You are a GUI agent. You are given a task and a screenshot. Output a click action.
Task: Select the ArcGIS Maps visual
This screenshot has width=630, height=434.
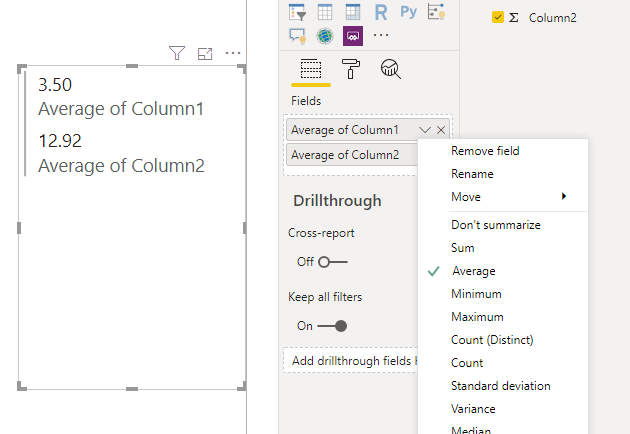325,36
